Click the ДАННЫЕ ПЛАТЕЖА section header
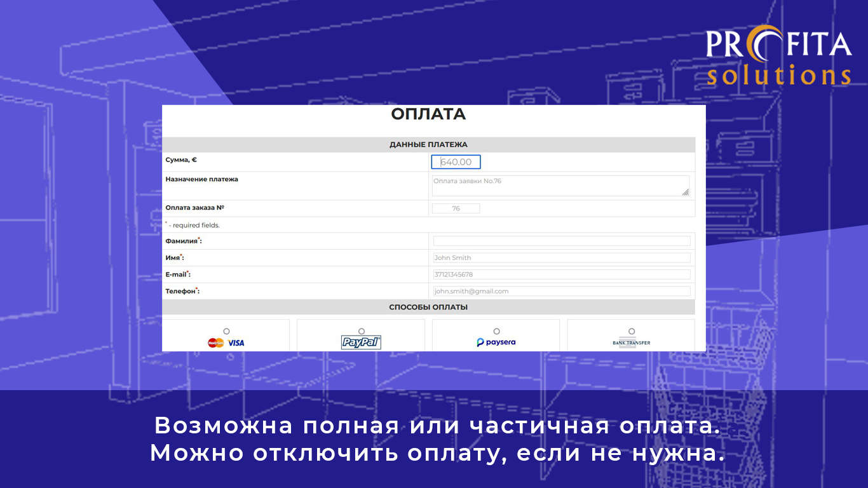 pos(428,145)
